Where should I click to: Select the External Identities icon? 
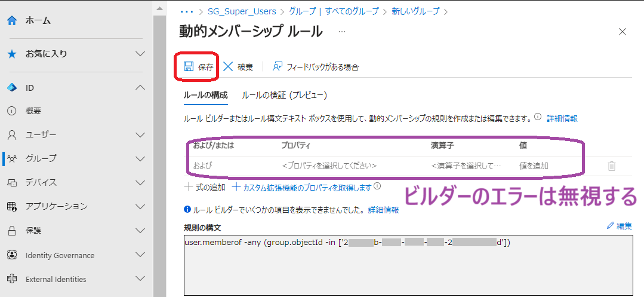click(x=12, y=279)
